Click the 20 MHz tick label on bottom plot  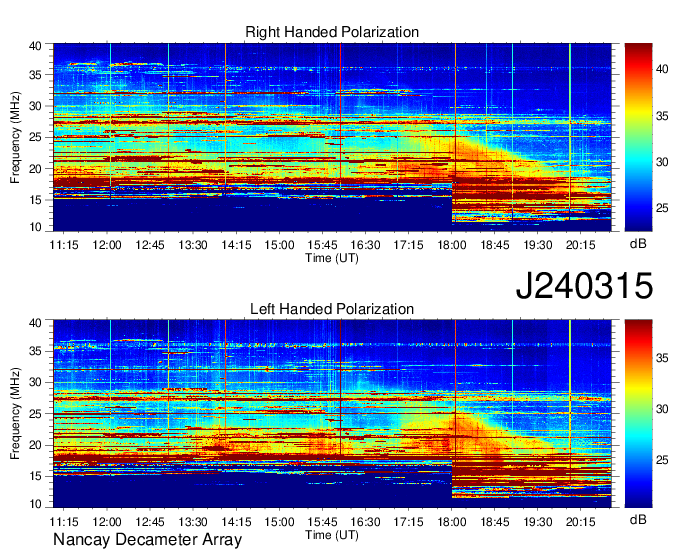click(36, 445)
